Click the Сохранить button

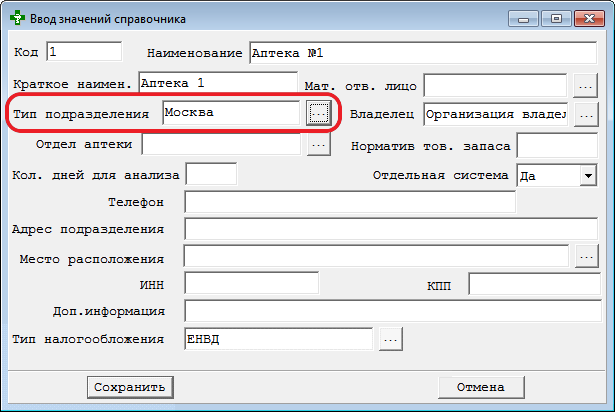[x=130, y=387]
